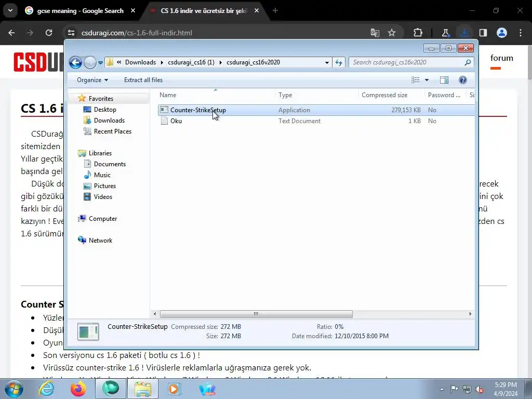Select Network in navigation pane
The height and width of the screenshot is (399, 532).
point(100,240)
